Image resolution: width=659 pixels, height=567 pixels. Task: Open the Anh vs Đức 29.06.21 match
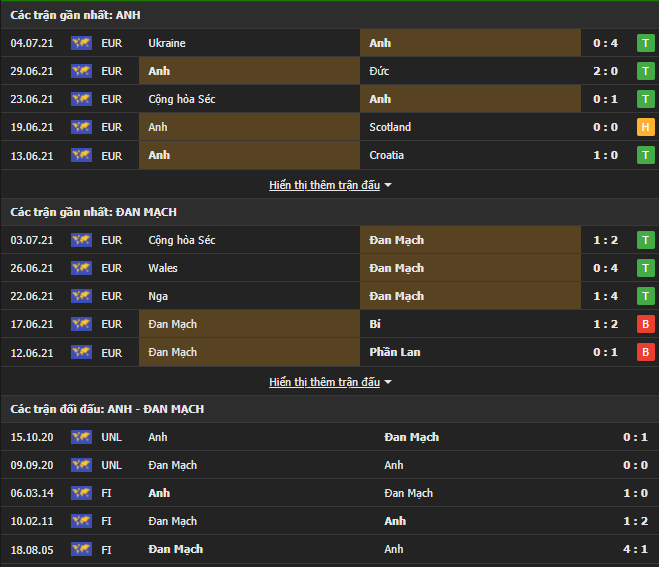pyautogui.click(x=330, y=71)
